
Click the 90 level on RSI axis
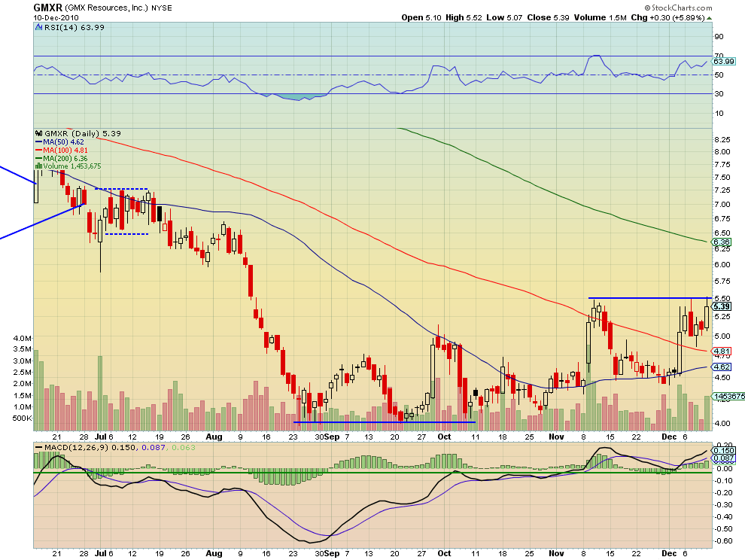point(719,37)
